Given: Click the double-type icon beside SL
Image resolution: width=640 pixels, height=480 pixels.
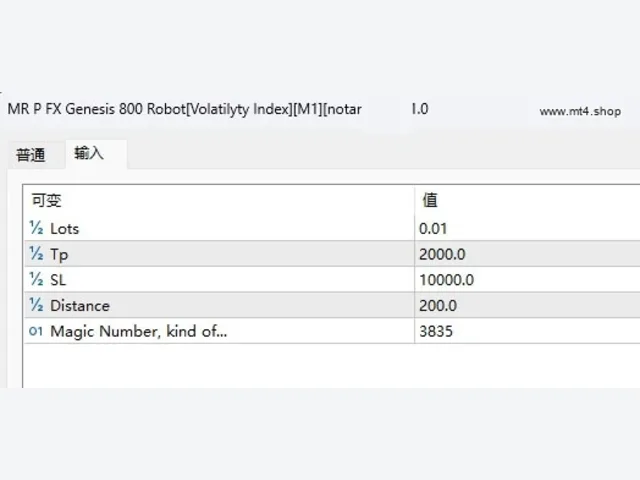Looking at the screenshot, I should click(36, 279).
